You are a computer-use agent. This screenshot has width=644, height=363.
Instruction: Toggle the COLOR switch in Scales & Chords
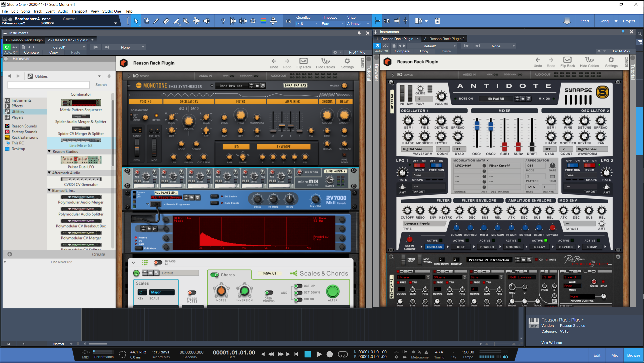point(298,299)
